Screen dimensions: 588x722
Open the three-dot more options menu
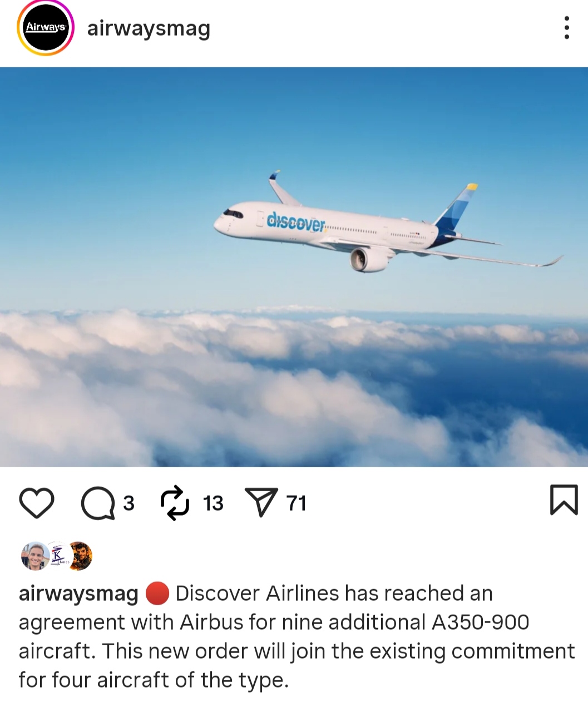coord(566,28)
